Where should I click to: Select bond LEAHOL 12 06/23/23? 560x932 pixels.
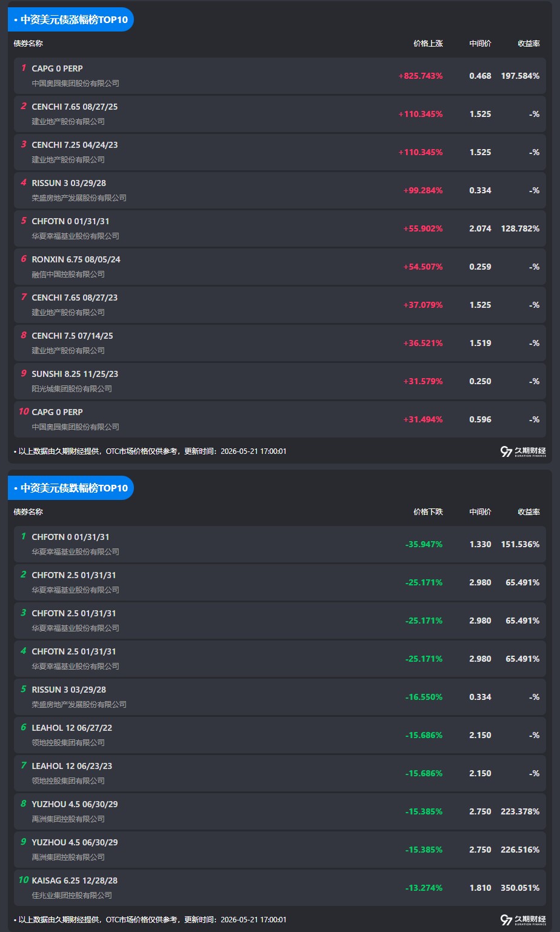tap(72, 766)
